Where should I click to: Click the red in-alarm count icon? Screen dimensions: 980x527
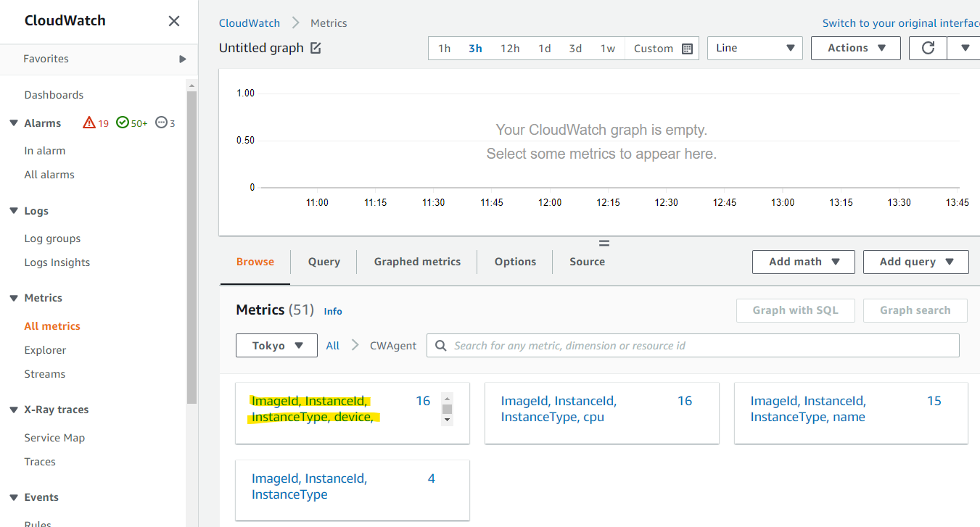click(89, 123)
